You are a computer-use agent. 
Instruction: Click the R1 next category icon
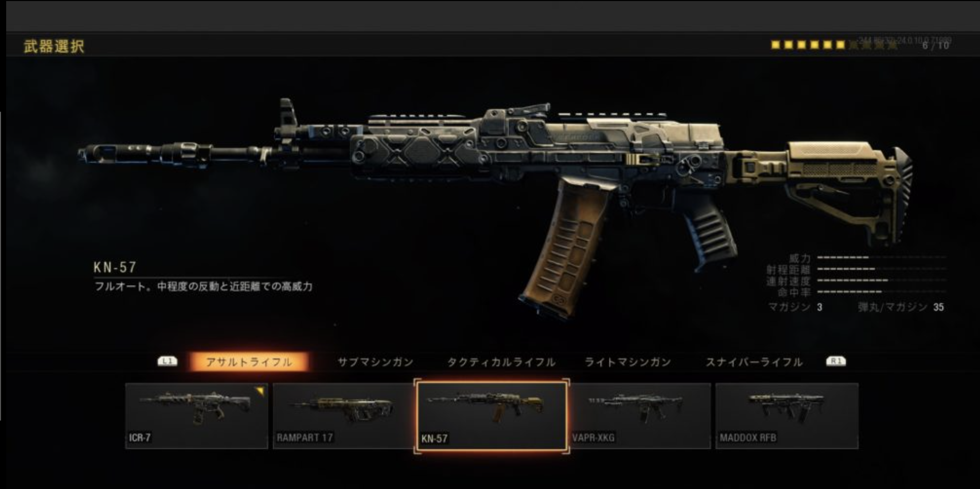pyautogui.click(x=836, y=361)
